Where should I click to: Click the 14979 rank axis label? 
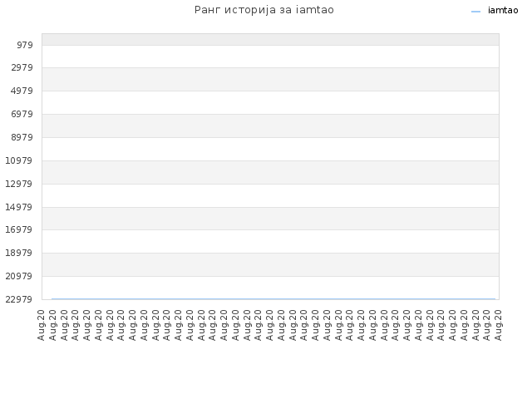click(18, 207)
